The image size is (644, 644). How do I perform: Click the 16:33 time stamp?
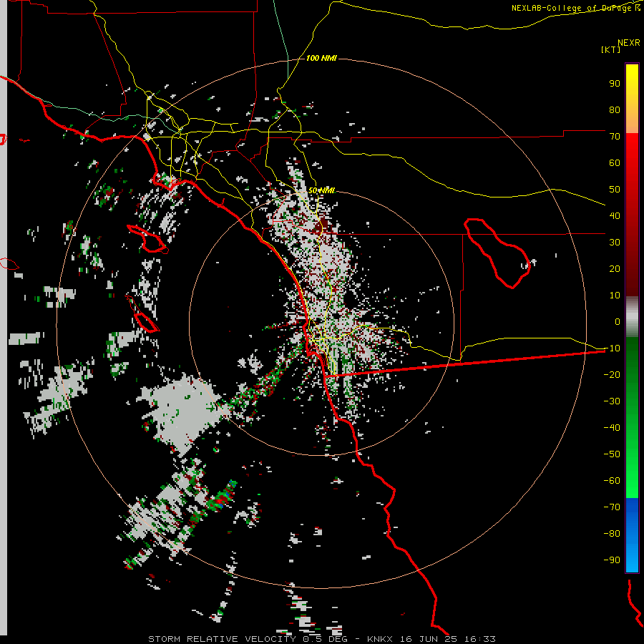click(x=480, y=639)
